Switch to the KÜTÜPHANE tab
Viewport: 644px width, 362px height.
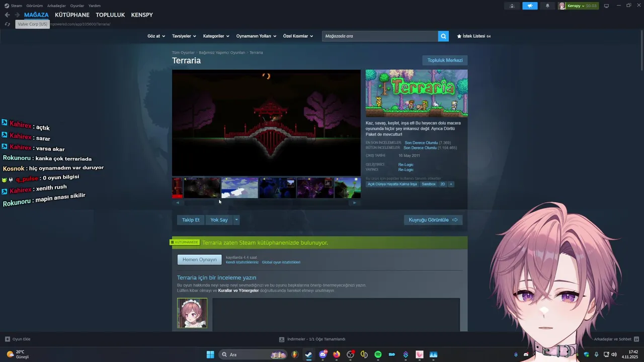click(72, 15)
